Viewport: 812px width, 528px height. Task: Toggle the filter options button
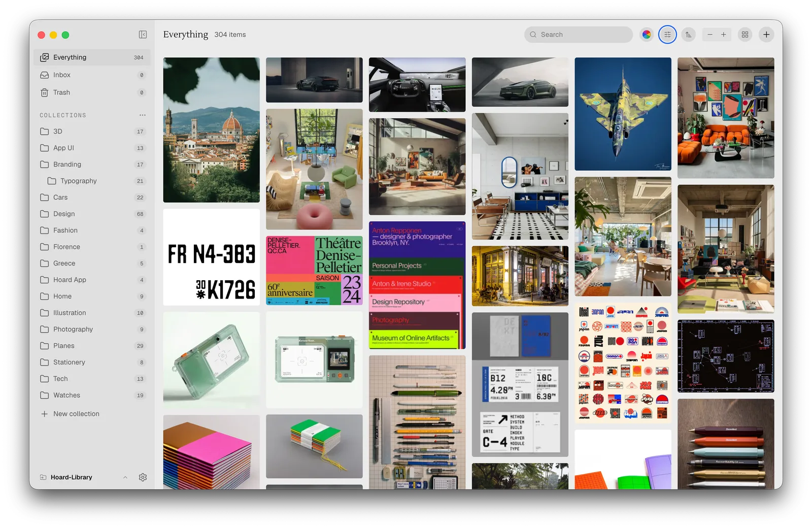coord(667,35)
